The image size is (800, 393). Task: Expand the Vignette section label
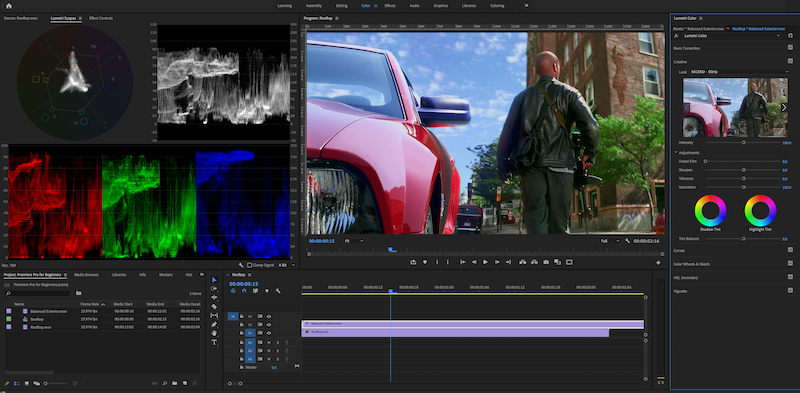click(x=680, y=290)
